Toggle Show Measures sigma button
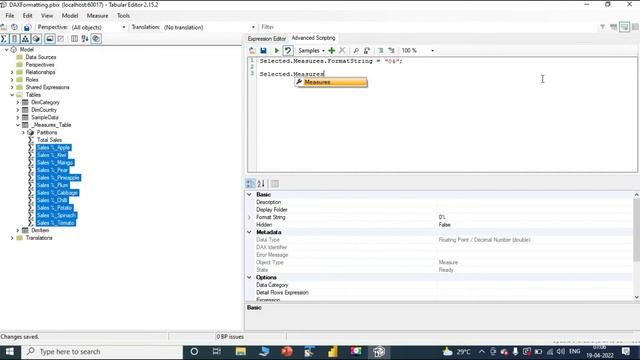Screen dimensions: 640x360 click(x=4, y=39)
